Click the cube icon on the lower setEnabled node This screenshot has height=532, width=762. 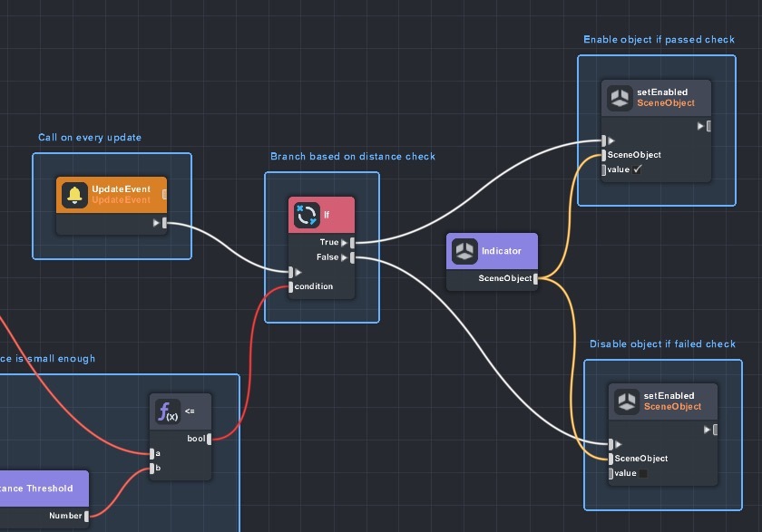[x=626, y=401]
